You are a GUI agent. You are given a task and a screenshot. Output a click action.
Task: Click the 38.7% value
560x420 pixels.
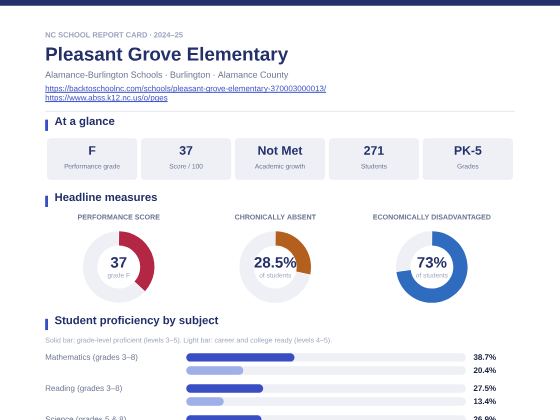[x=484, y=357]
